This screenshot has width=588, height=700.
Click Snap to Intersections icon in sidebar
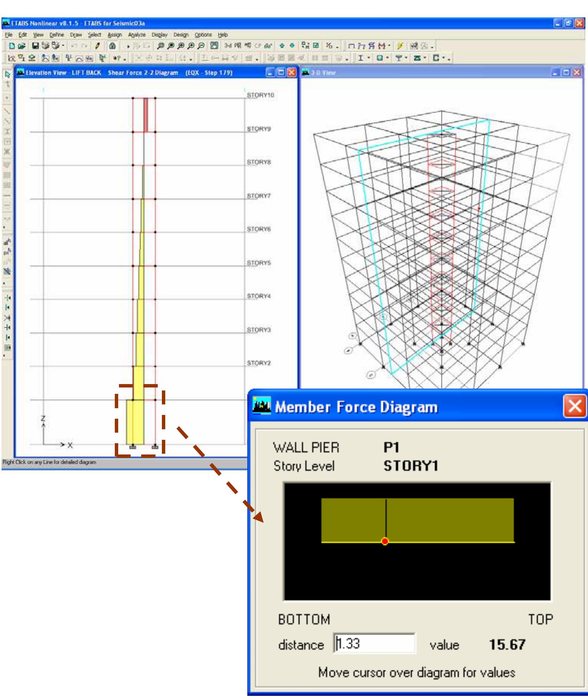click(7, 317)
